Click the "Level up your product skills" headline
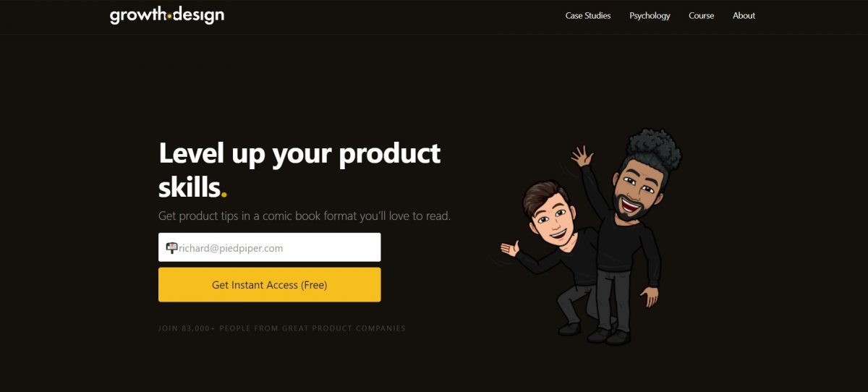The width and height of the screenshot is (868, 392). tap(299, 170)
